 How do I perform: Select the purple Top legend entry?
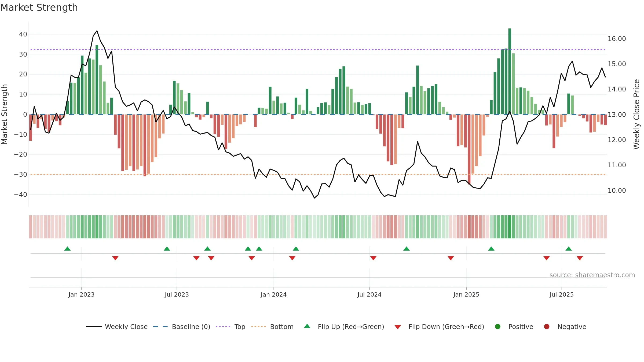tap(230, 327)
